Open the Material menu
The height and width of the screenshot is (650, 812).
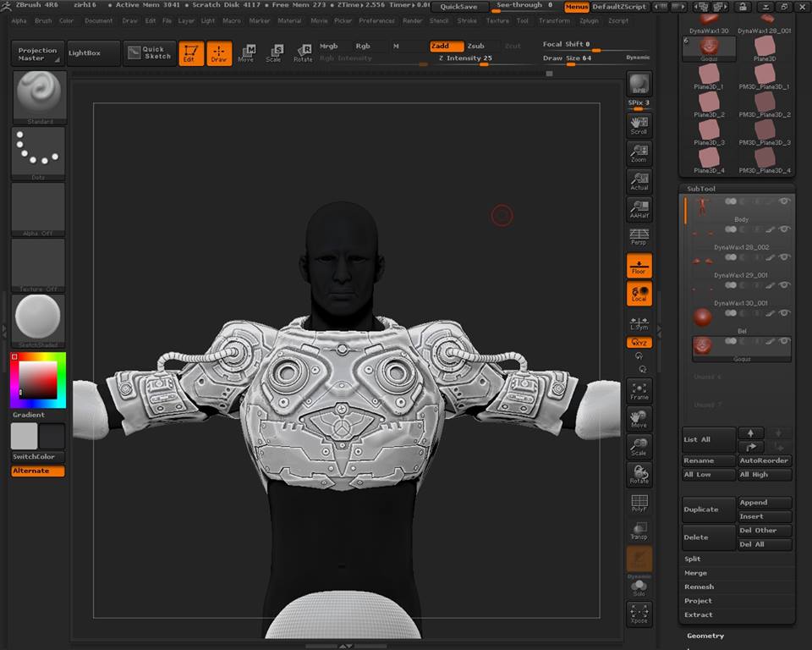click(x=289, y=20)
